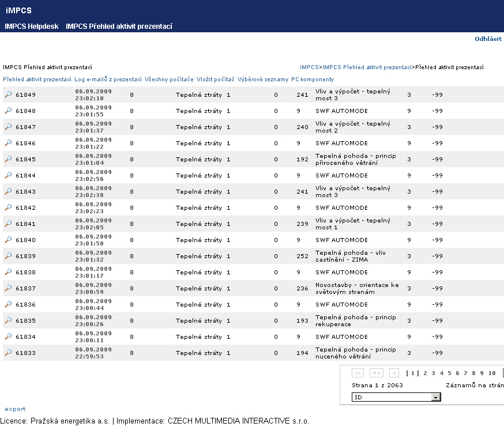Open the Výběrové seznamy section

(x=263, y=80)
